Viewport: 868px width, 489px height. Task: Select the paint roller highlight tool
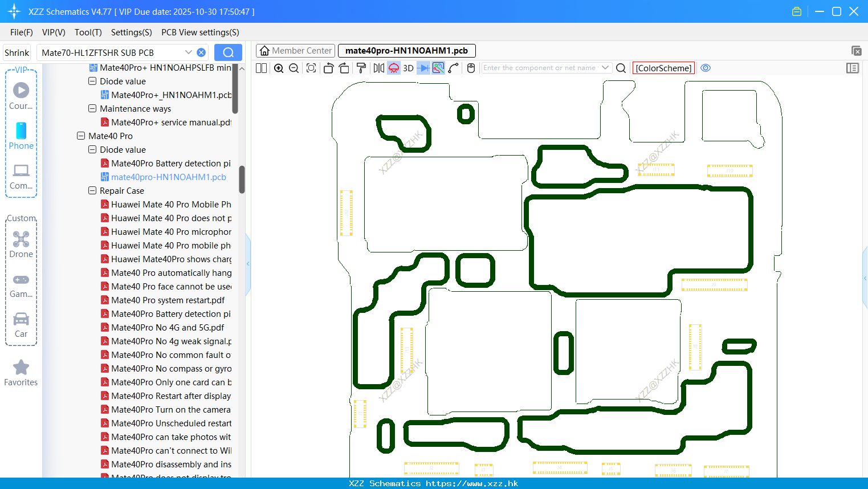pyautogui.click(x=361, y=68)
